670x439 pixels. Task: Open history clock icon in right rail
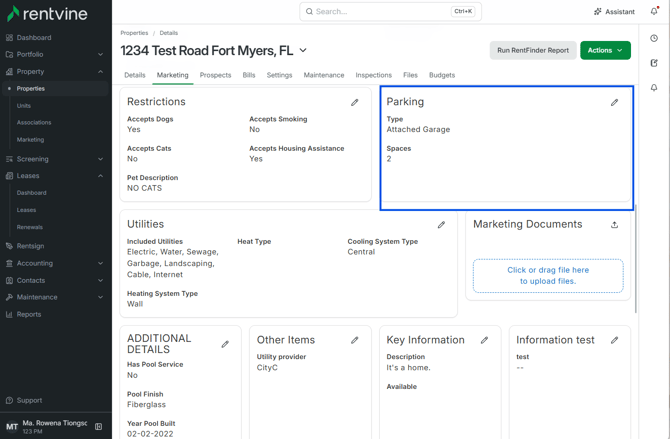pos(654,38)
